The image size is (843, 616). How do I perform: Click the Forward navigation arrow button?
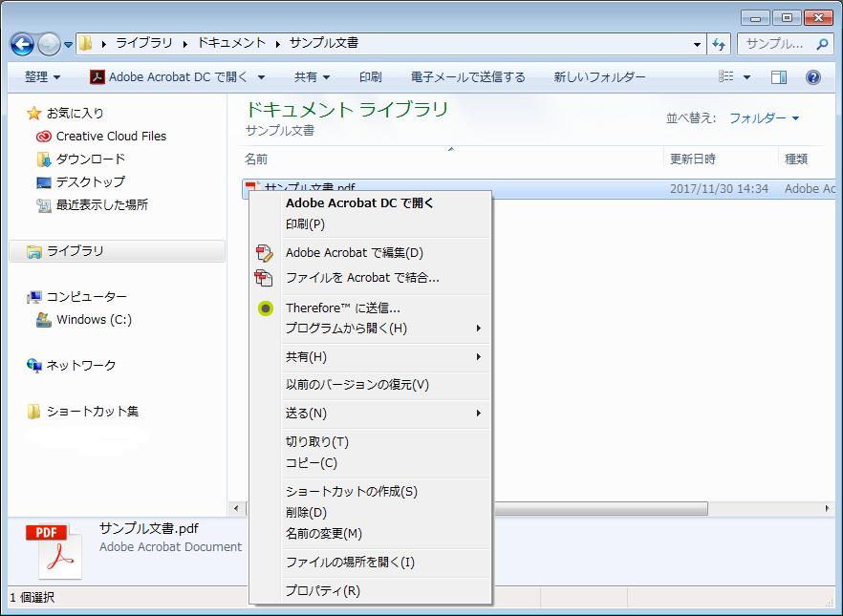coord(49,45)
